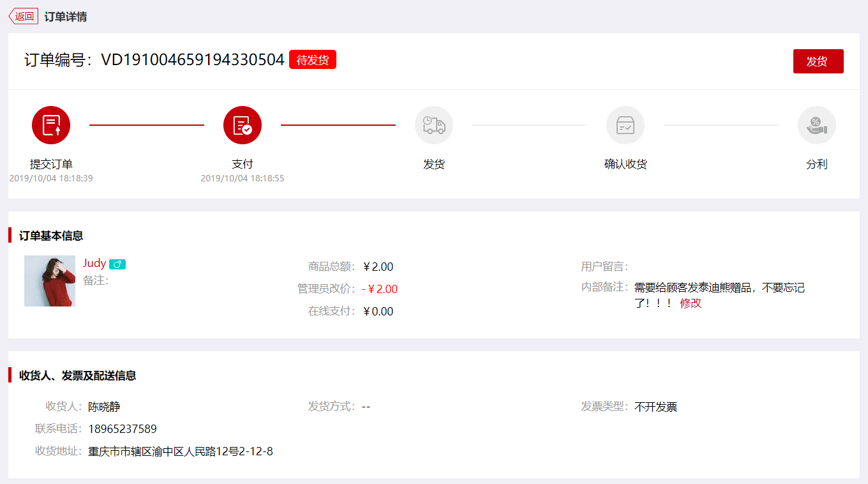Image resolution: width=868 pixels, height=484 pixels.
Task: Click the 分利 profit-sharing icon
Action: point(817,125)
